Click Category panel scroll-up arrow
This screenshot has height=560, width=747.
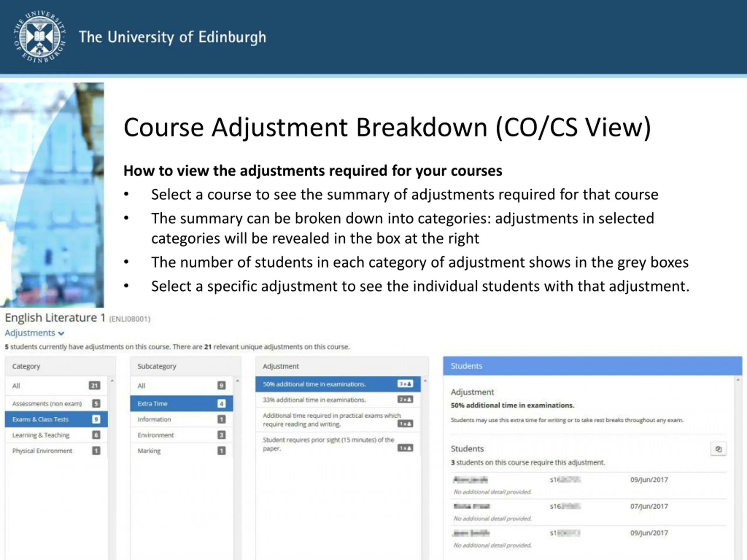point(112,381)
